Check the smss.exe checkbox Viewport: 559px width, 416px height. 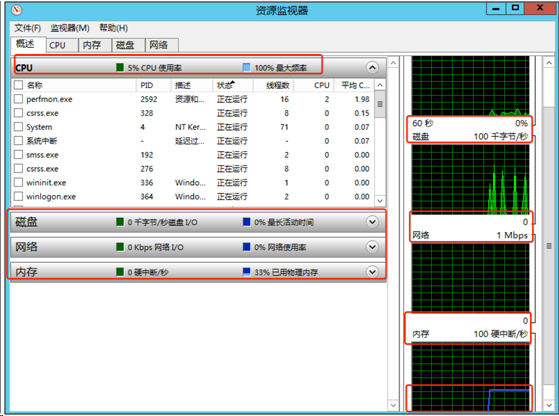[18, 154]
